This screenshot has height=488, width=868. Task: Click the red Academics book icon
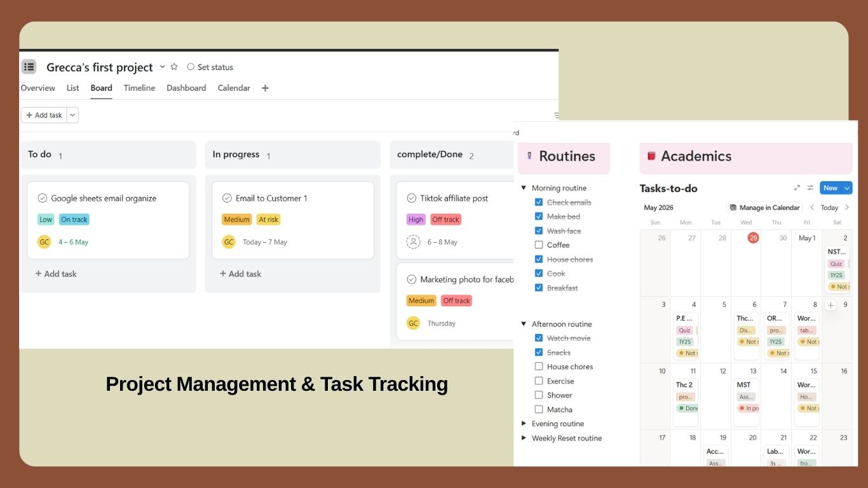651,156
